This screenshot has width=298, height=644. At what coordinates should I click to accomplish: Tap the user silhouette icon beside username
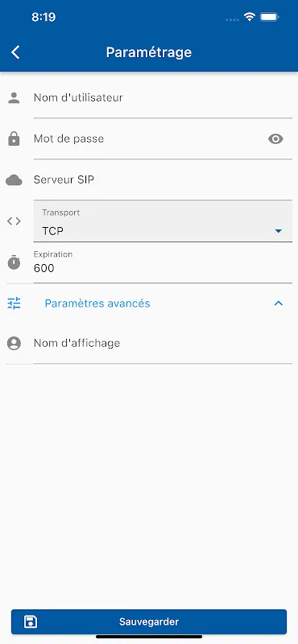click(x=14, y=97)
